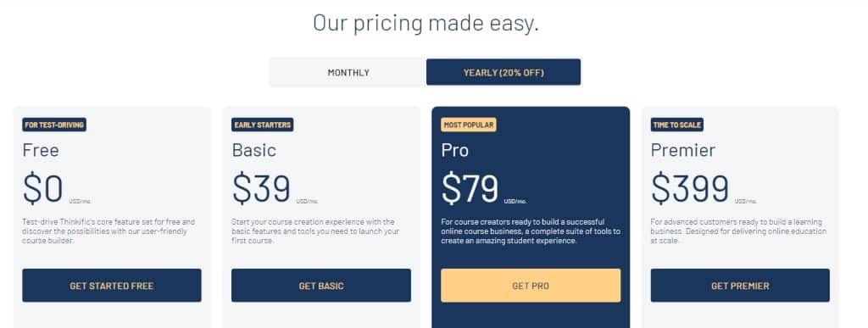
Task: Click the Early Starters badge
Action: (263, 125)
